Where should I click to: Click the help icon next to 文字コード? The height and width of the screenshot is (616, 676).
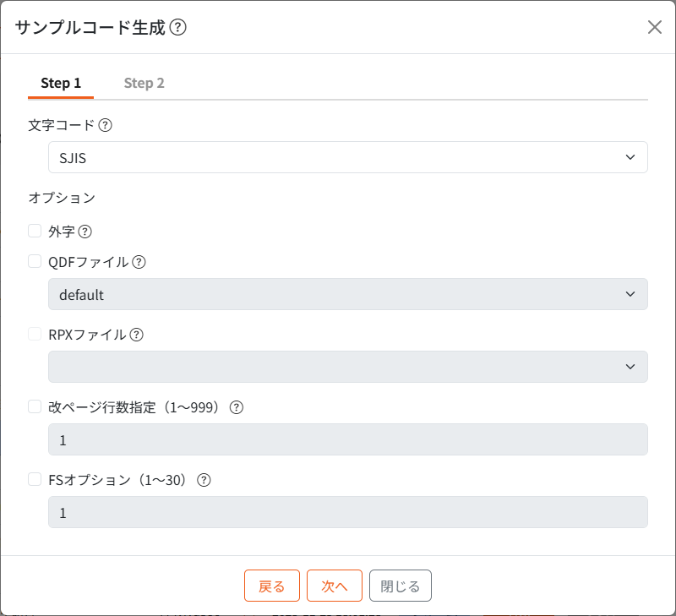[103, 124]
